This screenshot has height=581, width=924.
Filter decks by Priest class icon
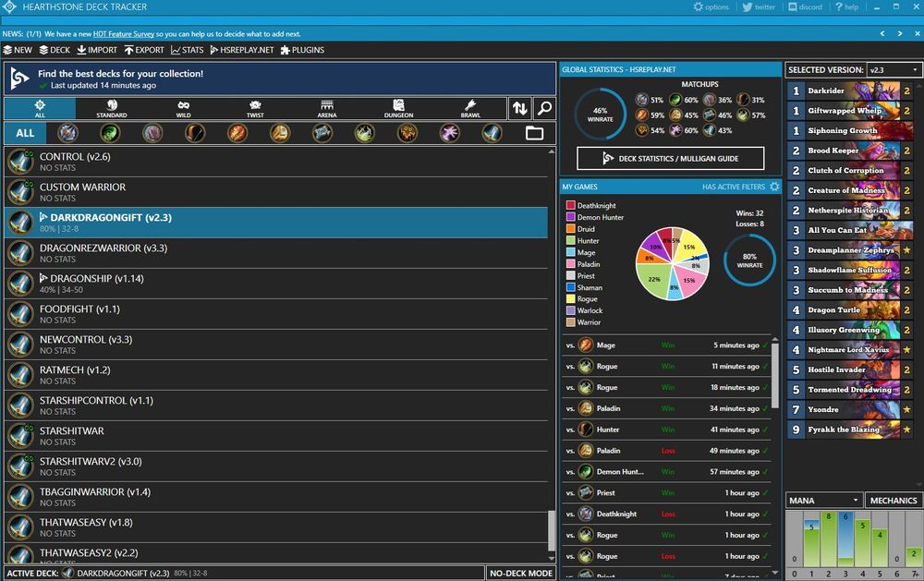click(x=322, y=133)
